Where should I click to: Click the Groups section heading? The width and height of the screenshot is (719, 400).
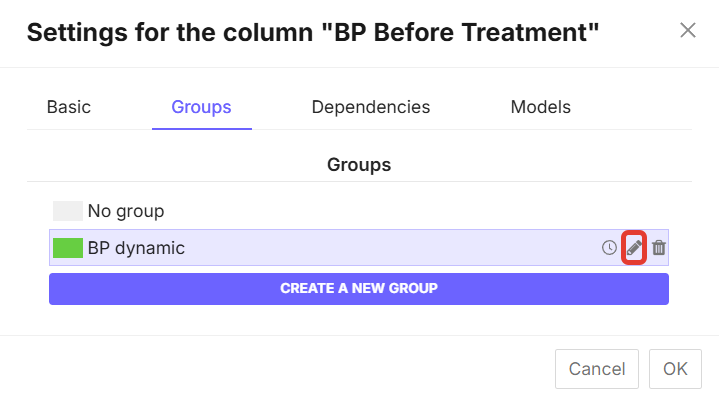(359, 164)
